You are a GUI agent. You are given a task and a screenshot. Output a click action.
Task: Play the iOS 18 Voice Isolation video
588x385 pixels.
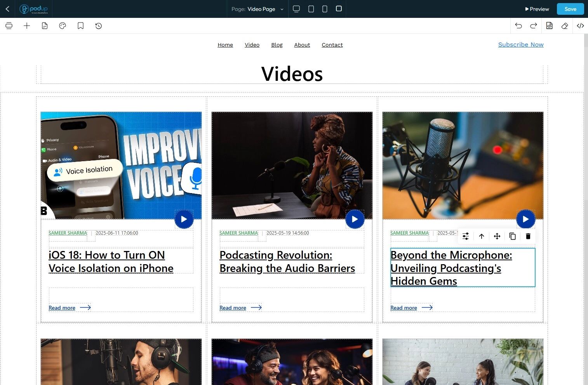point(184,219)
